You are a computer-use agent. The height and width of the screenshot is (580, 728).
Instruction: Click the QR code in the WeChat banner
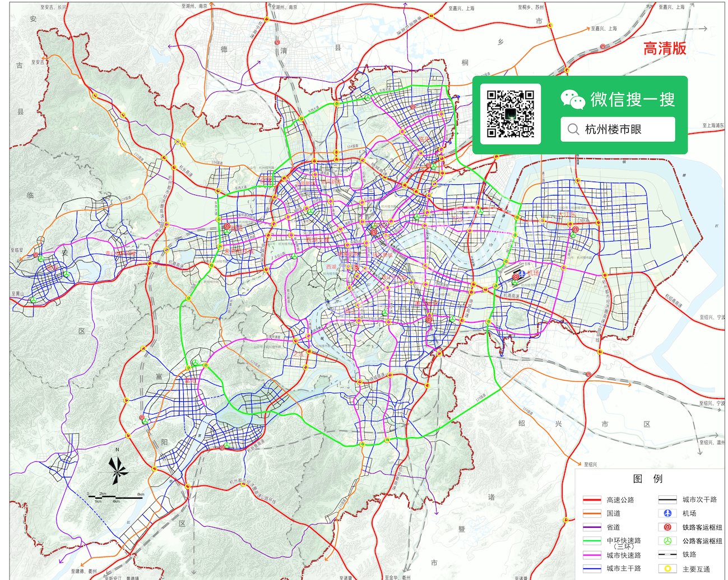(x=509, y=114)
